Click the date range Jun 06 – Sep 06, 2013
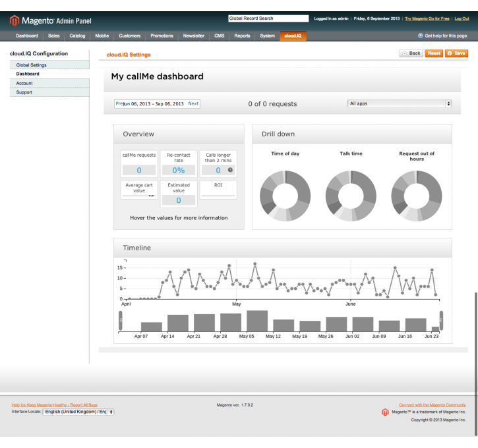 click(154, 104)
